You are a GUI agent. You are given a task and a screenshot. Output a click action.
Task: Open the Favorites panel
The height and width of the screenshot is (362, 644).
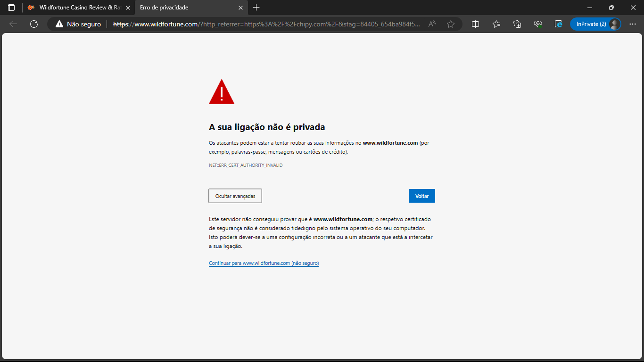click(x=496, y=24)
